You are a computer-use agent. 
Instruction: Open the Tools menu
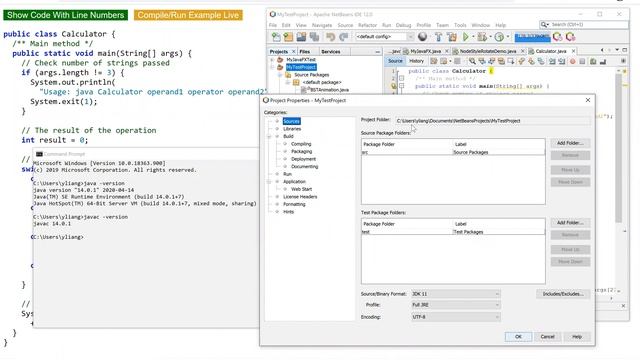(460, 25)
